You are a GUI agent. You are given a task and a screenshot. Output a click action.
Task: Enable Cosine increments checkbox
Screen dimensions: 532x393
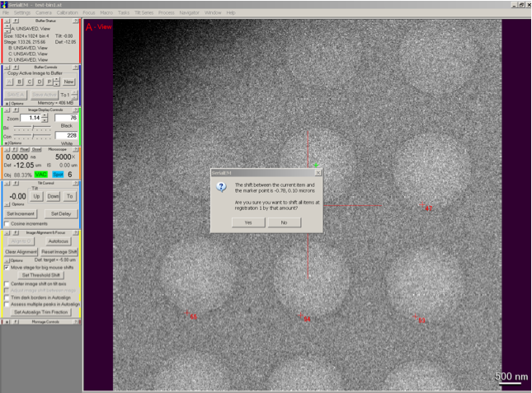coord(7,223)
